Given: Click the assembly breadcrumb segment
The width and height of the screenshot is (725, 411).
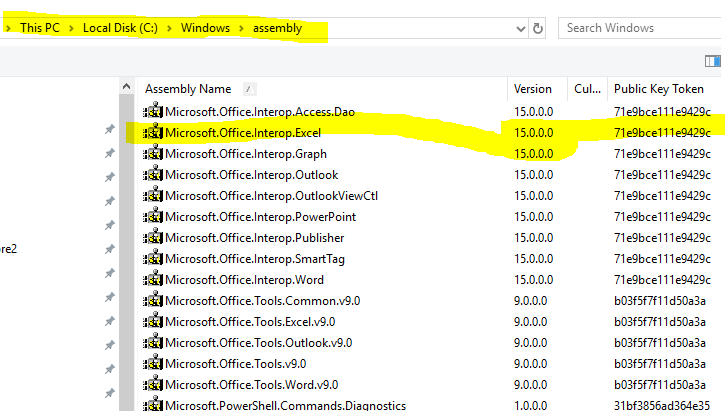Looking at the screenshot, I should 277,28.
